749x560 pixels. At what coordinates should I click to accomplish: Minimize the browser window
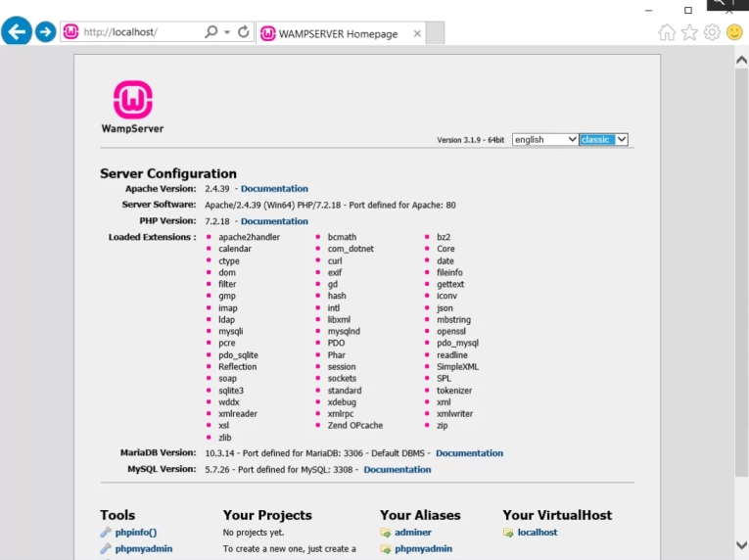pos(649,10)
